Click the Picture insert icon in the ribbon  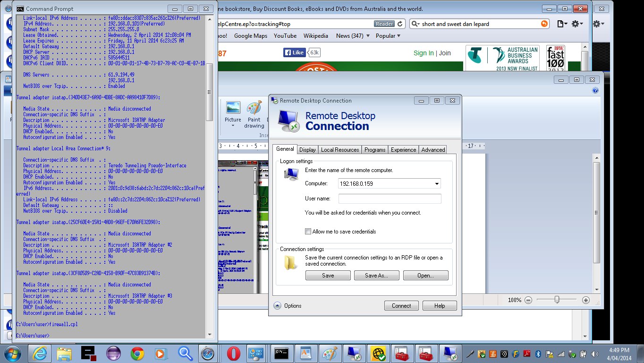tap(233, 112)
